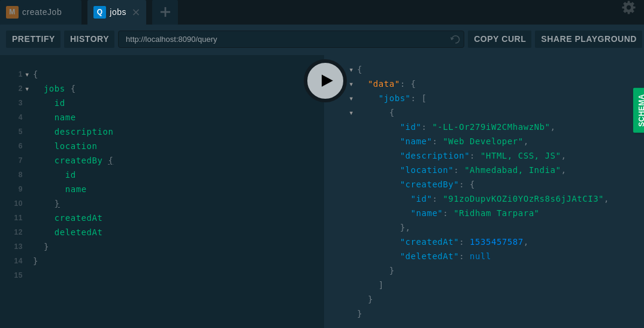Place cursor on createdBy in the query editor
Screen dimensions: 644x328
point(78,160)
